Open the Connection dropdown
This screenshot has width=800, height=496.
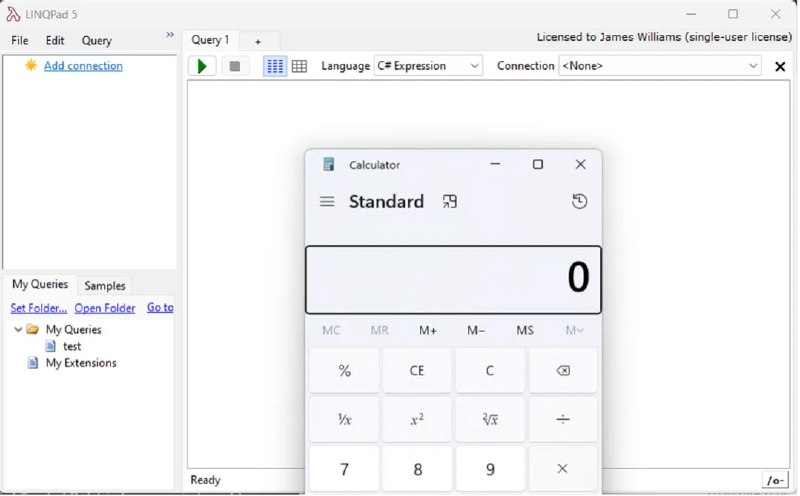pyautogui.click(x=660, y=66)
